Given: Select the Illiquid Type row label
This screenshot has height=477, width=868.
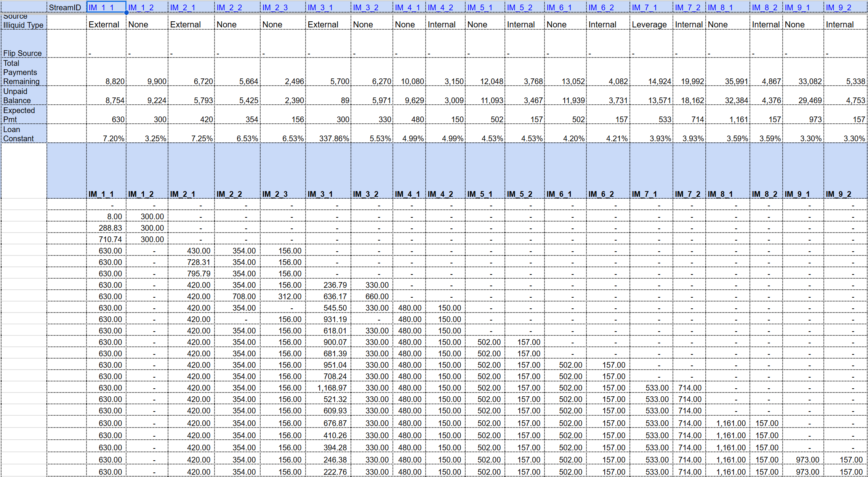Looking at the screenshot, I should (23, 25).
